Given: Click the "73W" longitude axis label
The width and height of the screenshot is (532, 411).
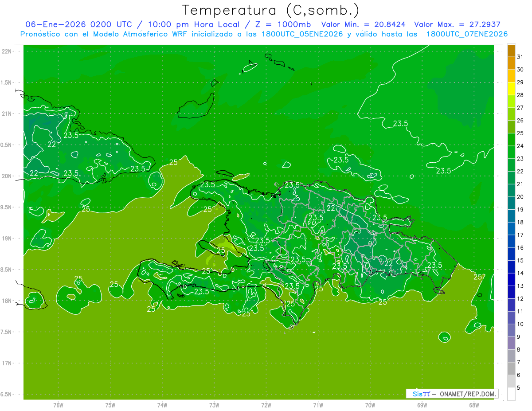Looking at the screenshot, I should [x=214, y=405].
